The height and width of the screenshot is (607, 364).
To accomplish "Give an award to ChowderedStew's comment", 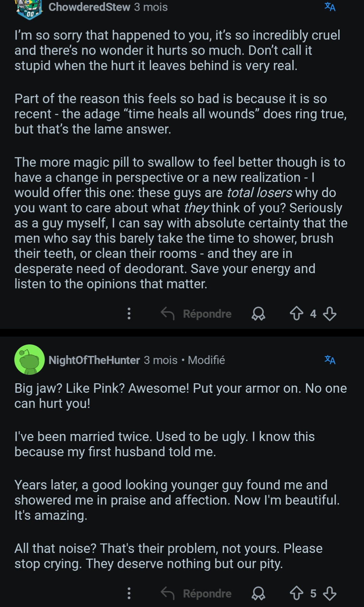I will pos(258,314).
